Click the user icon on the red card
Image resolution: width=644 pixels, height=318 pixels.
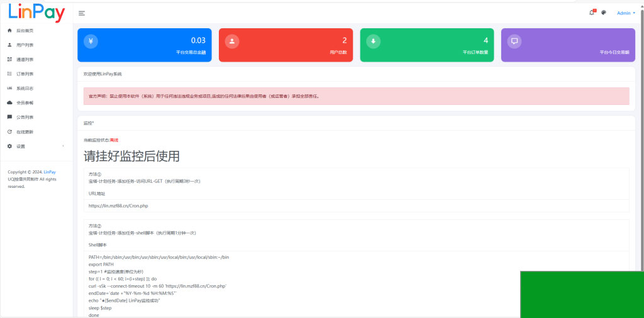click(232, 41)
